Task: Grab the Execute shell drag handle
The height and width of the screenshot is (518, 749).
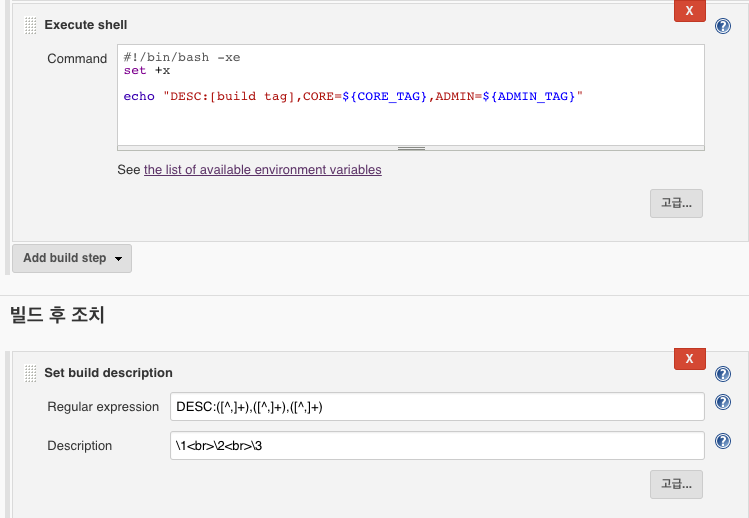Action: 31,25
